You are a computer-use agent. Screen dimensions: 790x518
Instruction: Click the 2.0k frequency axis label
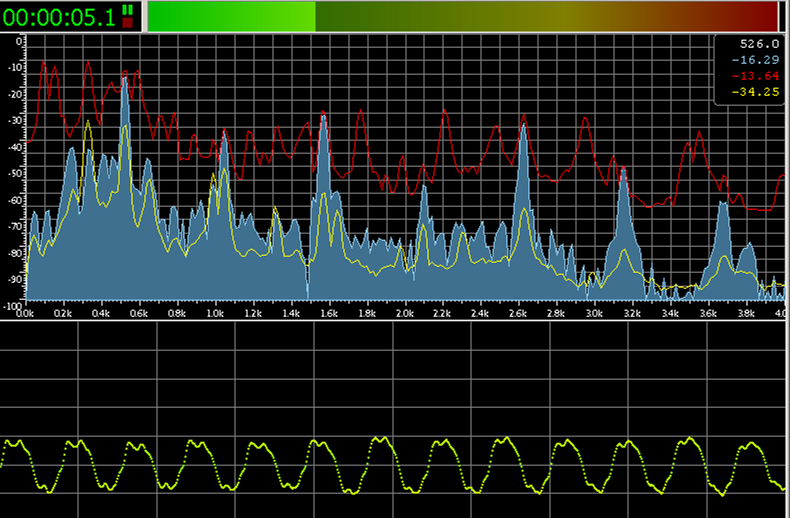coord(405,313)
